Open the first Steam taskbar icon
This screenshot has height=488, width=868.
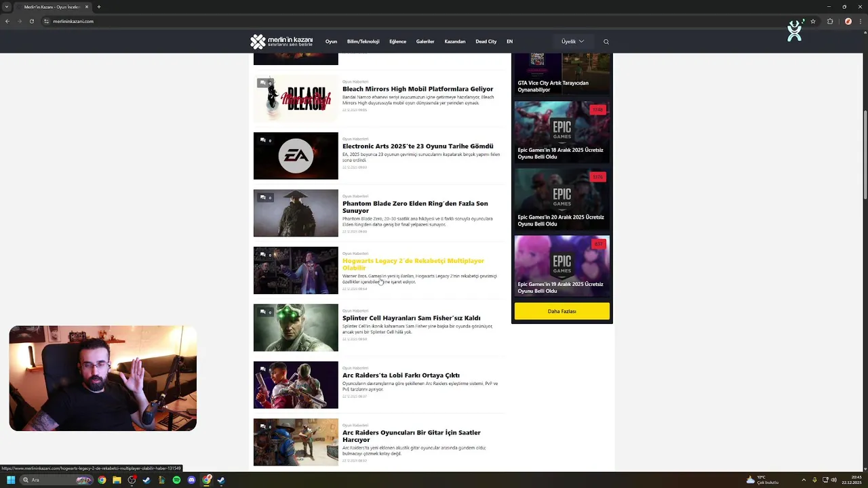coord(146,480)
